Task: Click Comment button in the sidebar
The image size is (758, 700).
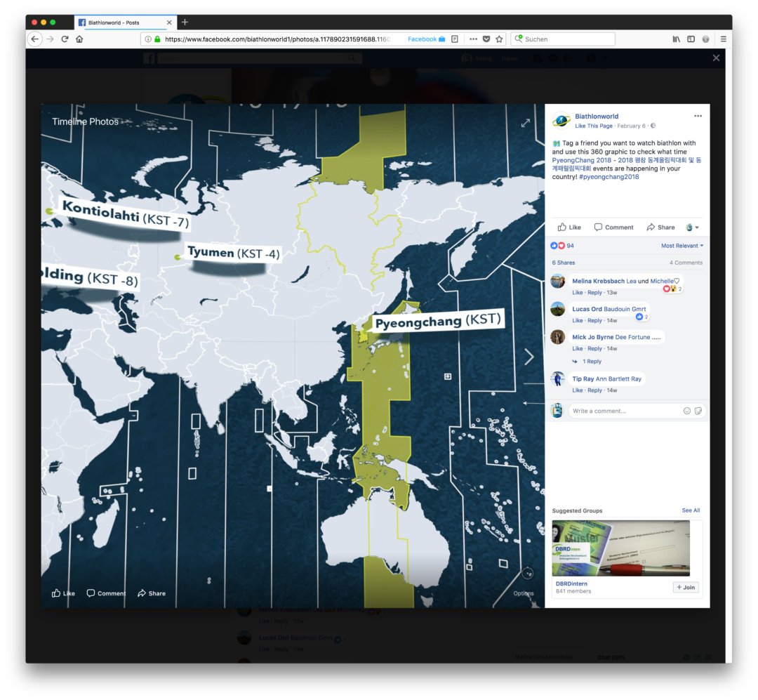Action: (x=613, y=227)
